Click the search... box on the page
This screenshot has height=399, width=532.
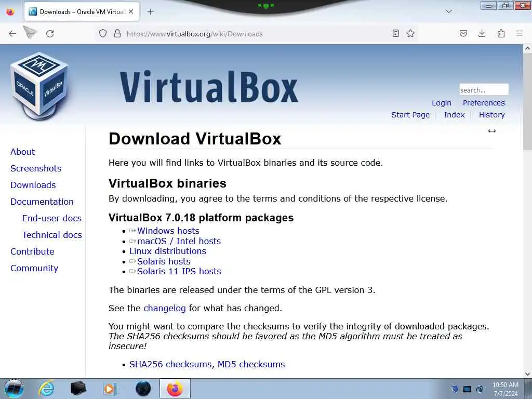(x=484, y=90)
